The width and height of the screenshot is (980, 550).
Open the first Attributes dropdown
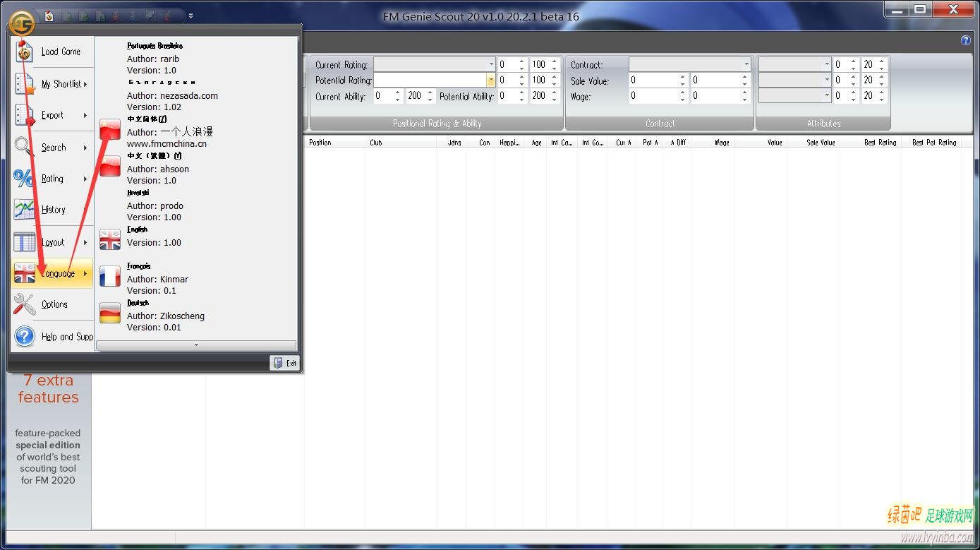tap(795, 64)
